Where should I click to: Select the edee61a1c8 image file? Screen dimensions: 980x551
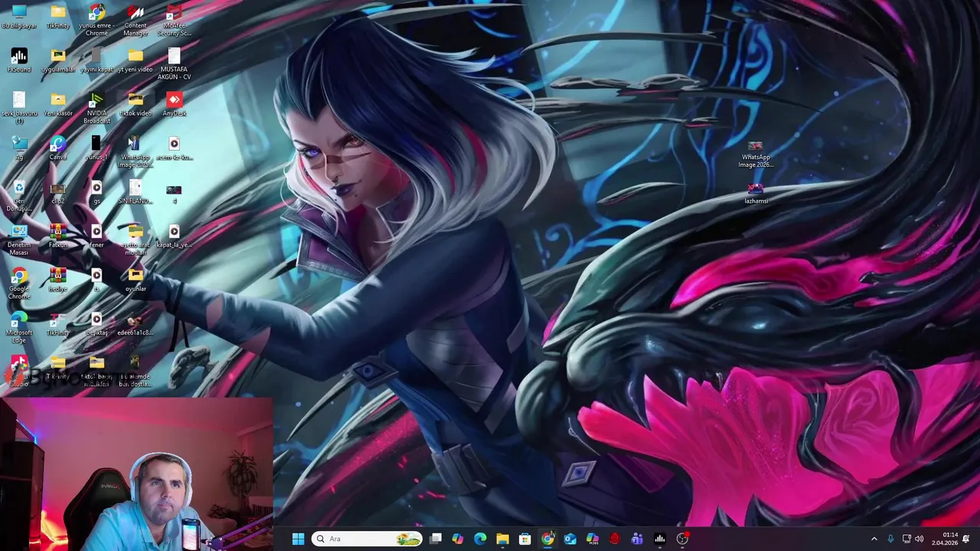(x=136, y=324)
